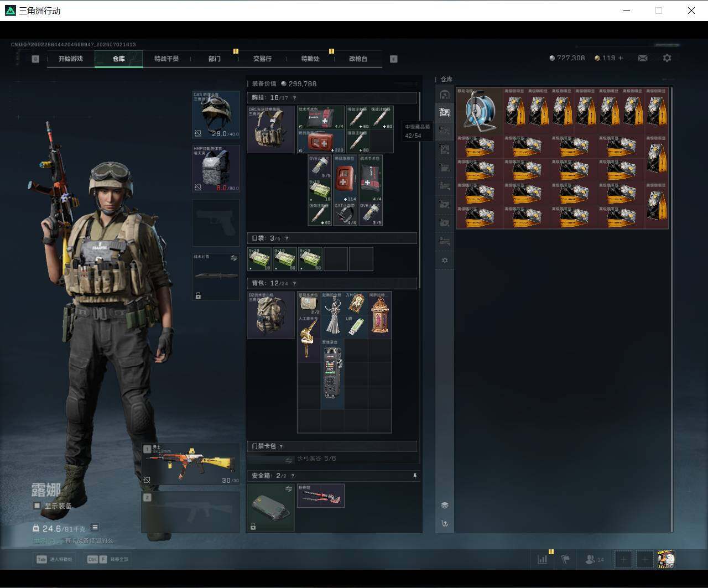The height and width of the screenshot is (588, 708).
Task: Click the 转移全部 button
Action: click(108, 559)
